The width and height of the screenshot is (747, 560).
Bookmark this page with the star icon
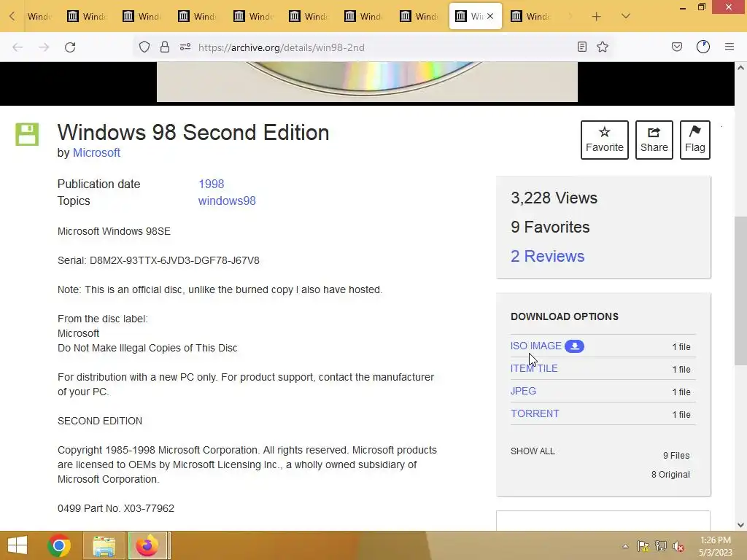click(x=603, y=47)
